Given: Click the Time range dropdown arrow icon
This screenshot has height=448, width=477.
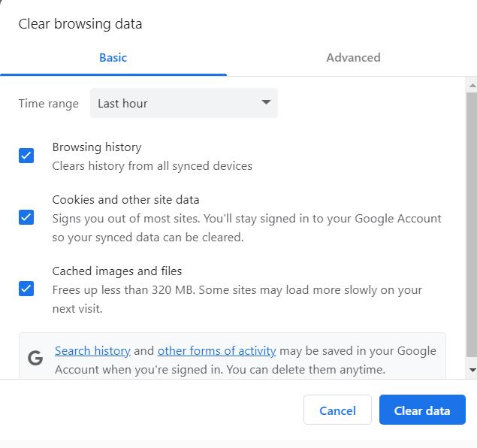Looking at the screenshot, I should point(266,103).
